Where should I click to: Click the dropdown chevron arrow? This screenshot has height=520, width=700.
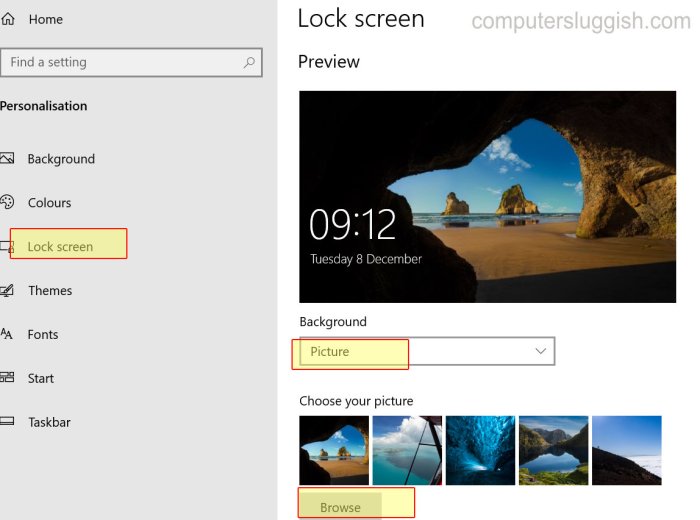(x=541, y=351)
